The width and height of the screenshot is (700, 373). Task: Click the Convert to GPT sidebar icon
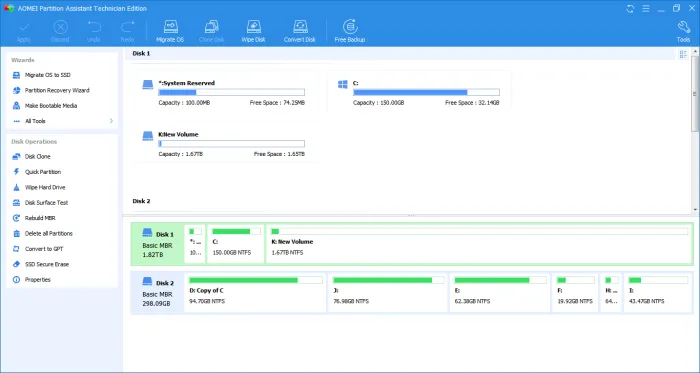point(17,249)
